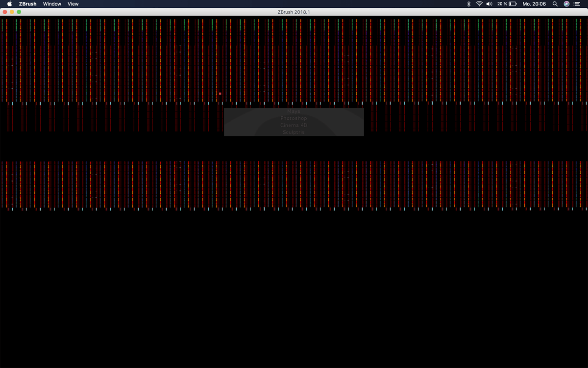The image size is (588, 368).
Task: Open the volume control icon
Action: pos(489,4)
